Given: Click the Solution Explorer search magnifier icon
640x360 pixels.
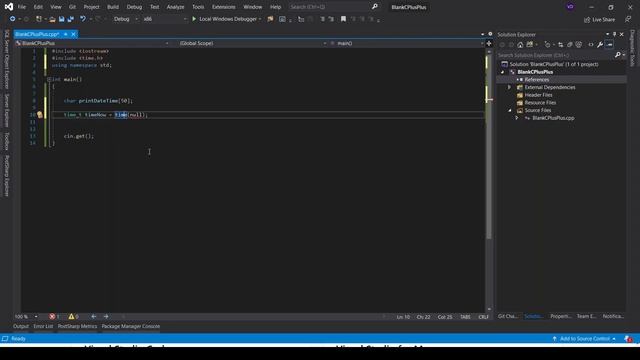Looking at the screenshot, I should 618,55.
